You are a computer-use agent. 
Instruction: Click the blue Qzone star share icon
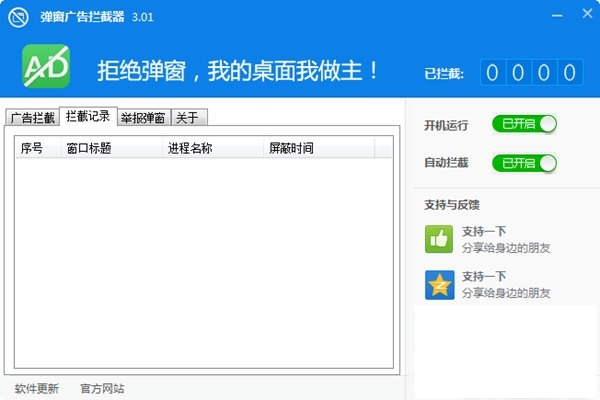coord(439,285)
